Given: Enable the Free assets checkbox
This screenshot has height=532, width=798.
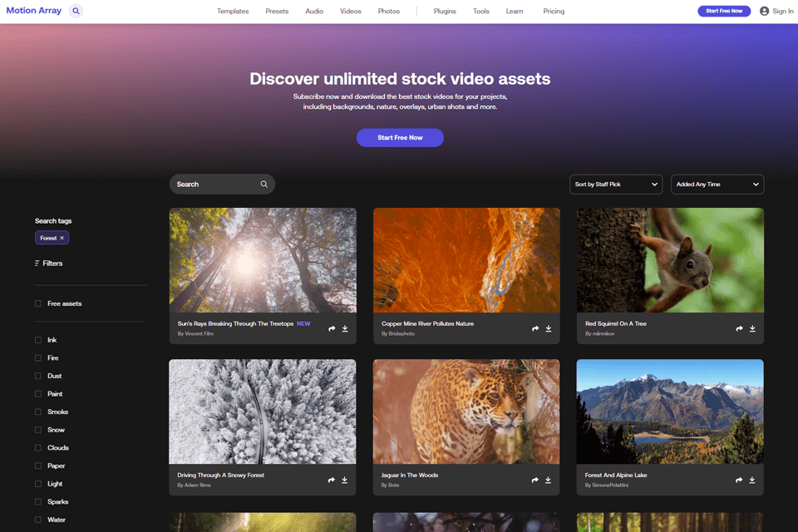Looking at the screenshot, I should pos(38,303).
